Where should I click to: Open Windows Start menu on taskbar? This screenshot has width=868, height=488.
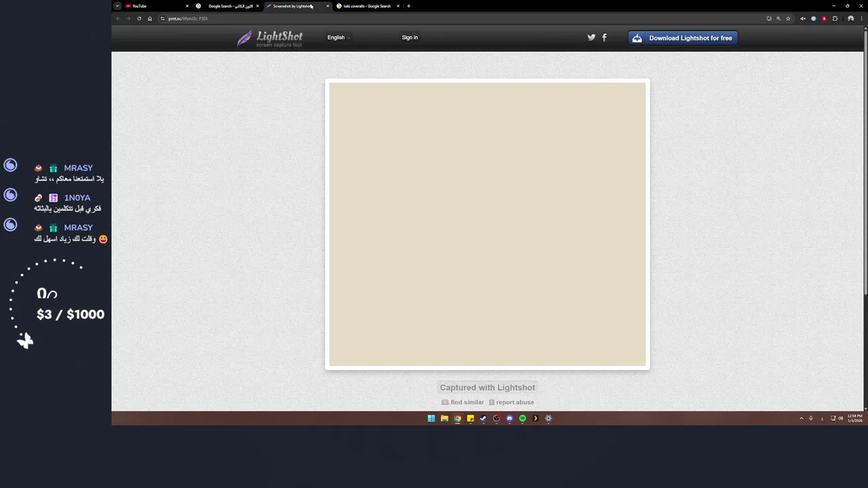pyautogui.click(x=431, y=418)
